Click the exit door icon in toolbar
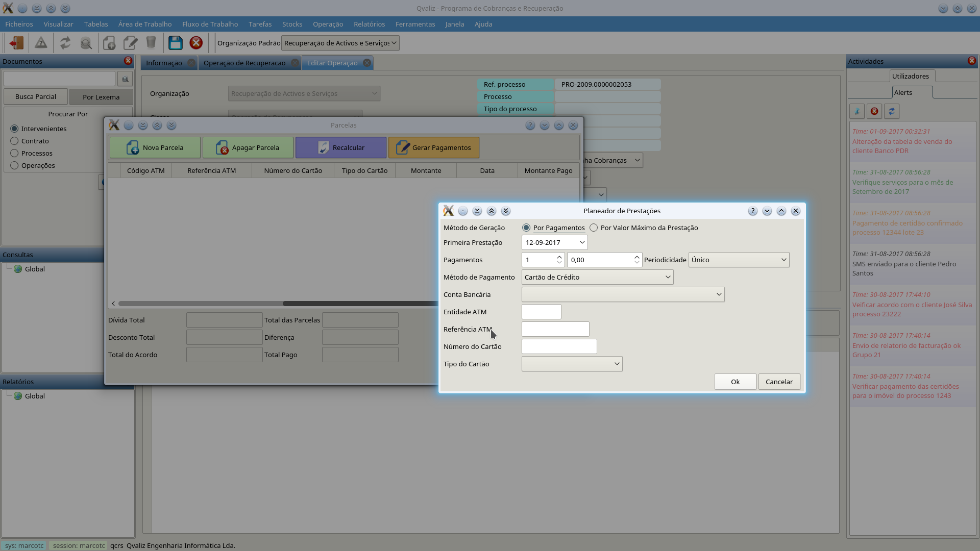980x551 pixels. 16,43
